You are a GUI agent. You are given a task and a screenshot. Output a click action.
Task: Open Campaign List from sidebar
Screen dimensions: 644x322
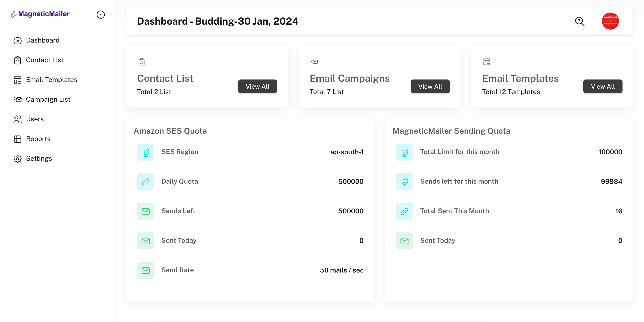coord(48,99)
